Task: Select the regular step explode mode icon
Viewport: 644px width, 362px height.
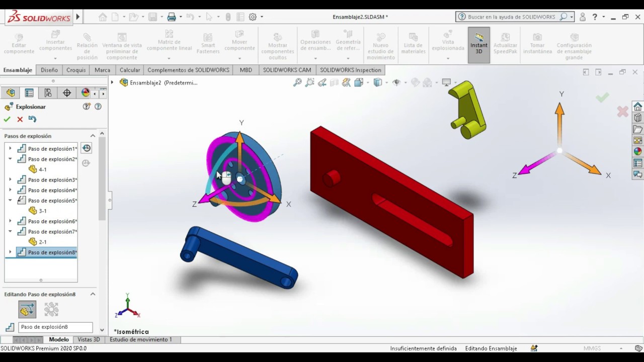Action: 27,309
